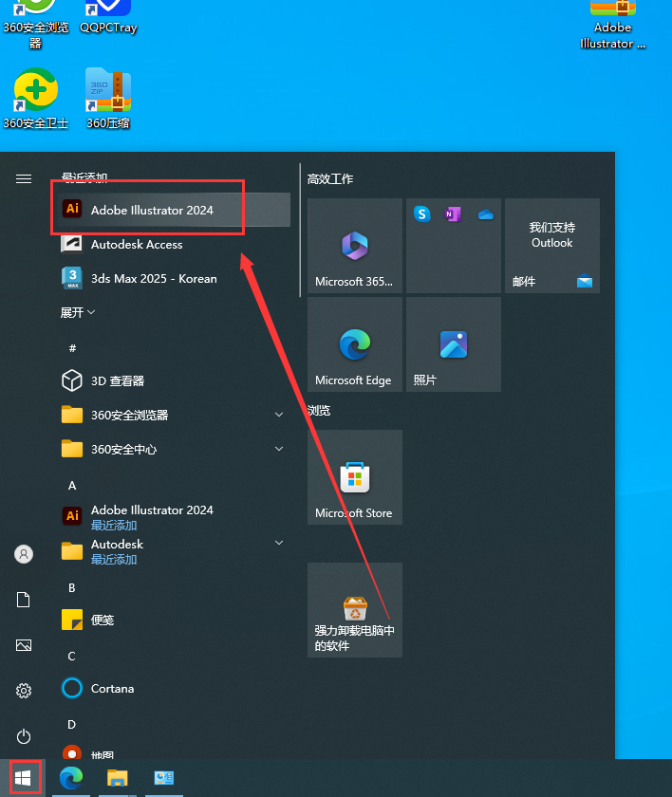This screenshot has width=672, height=797.
Task: Open the 3D 查看器 app
Action: (x=174, y=380)
